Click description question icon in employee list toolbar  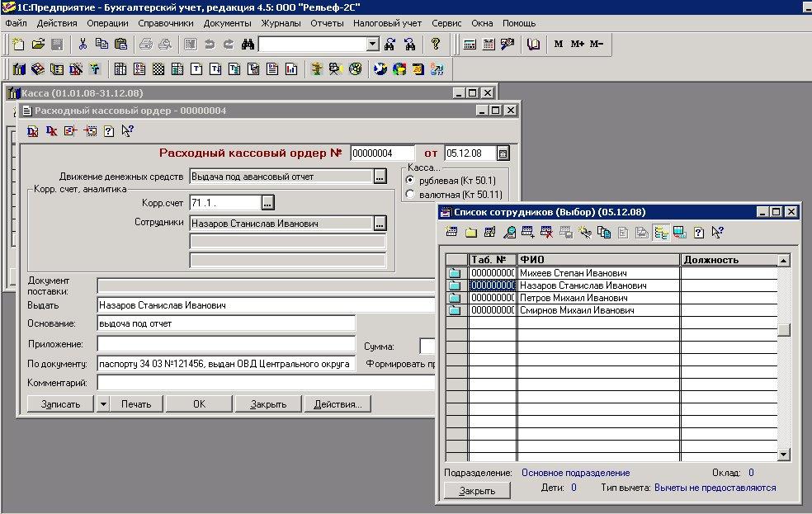tap(699, 233)
